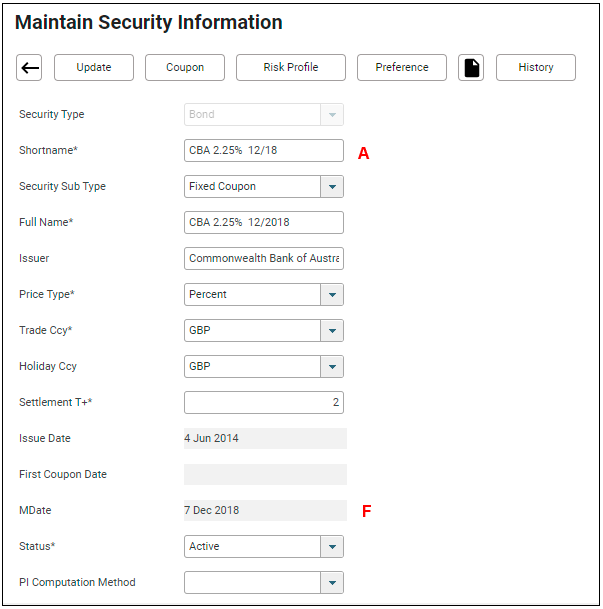The width and height of the screenshot is (603, 609).
Task: Open the Coupon section
Action: tap(185, 68)
